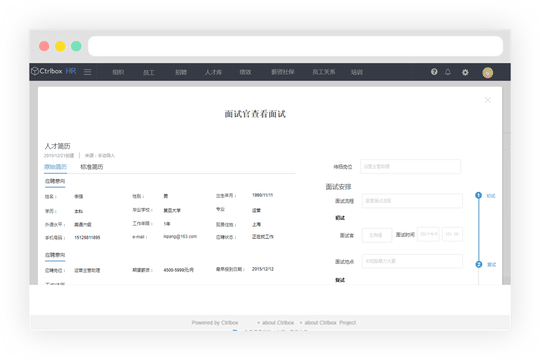Click the Ctrlbox HR logo
The height and width of the screenshot is (360, 540).
(x=54, y=71)
